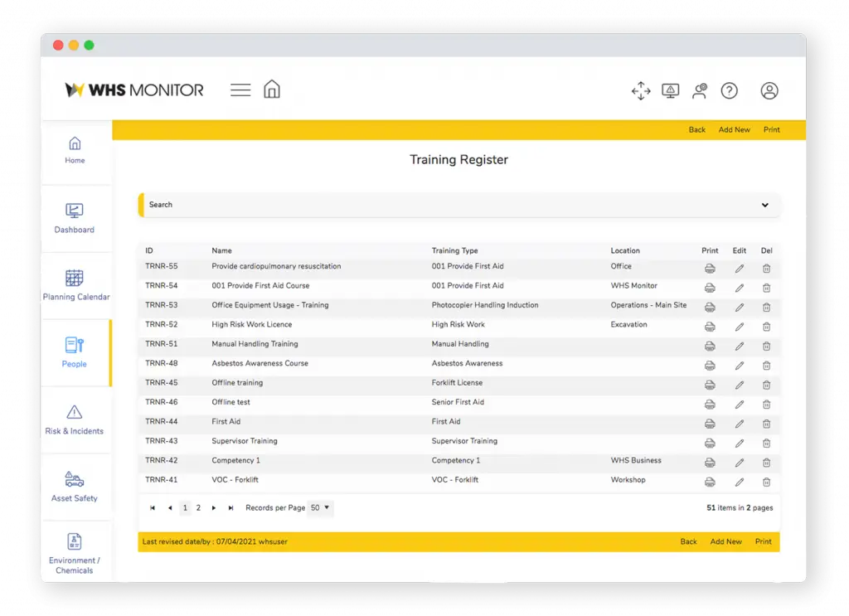The width and height of the screenshot is (849, 616).
Task: Delete the TRNR-41 VOC Forklift record
Action: [766, 481]
